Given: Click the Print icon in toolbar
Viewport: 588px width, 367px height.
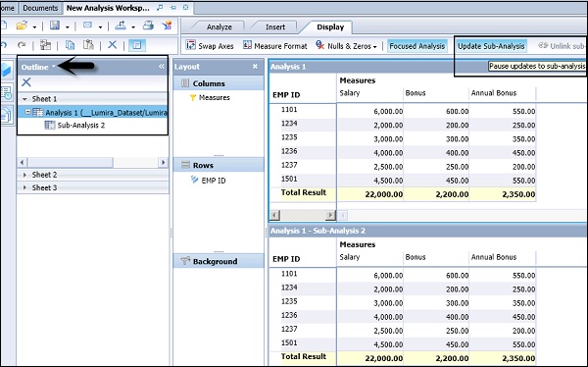Looking at the screenshot, I should pos(148,26).
